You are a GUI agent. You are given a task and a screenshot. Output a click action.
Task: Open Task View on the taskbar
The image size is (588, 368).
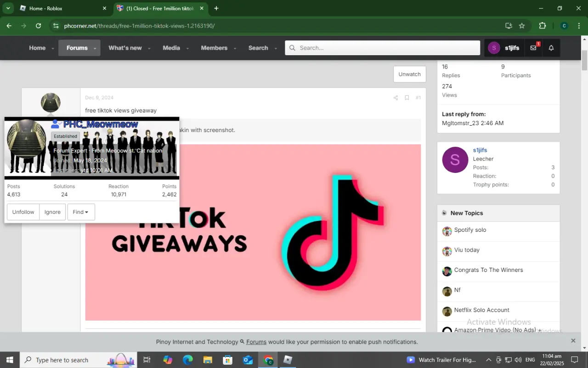[x=147, y=360]
